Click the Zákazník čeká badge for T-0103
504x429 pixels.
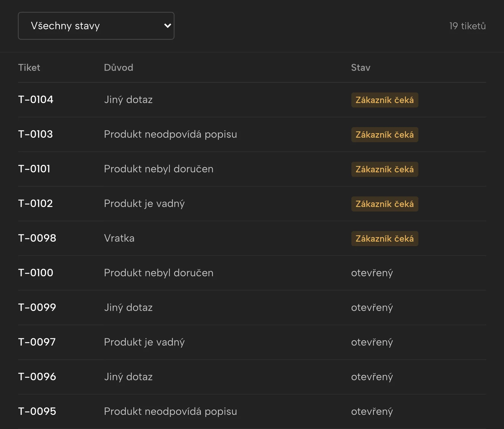click(385, 135)
